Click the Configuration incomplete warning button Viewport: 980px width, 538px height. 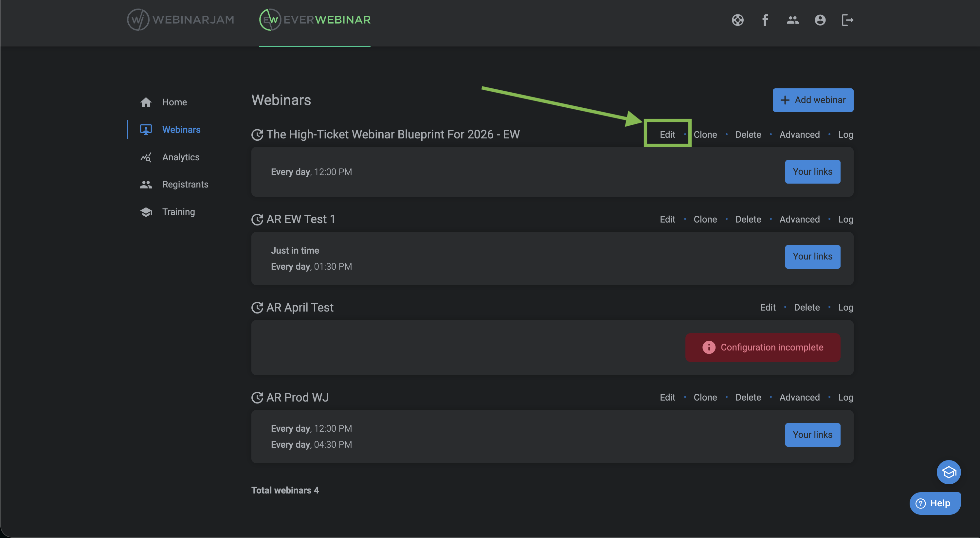pos(762,348)
